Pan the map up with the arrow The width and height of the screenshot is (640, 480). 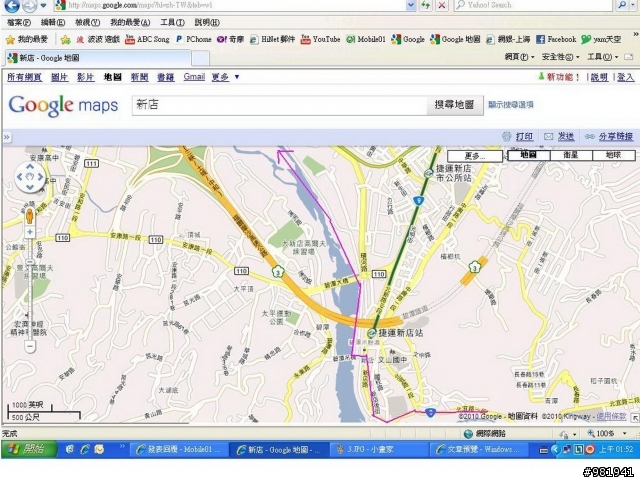30,167
